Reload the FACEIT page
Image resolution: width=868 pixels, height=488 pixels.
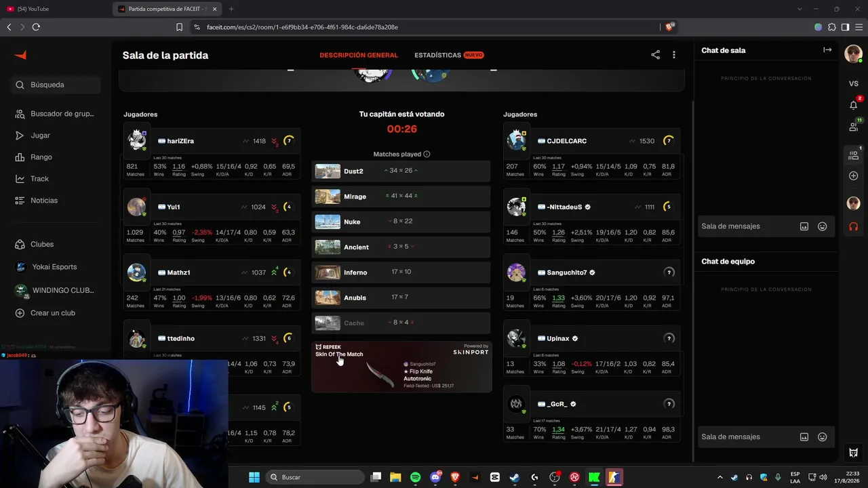(36, 27)
